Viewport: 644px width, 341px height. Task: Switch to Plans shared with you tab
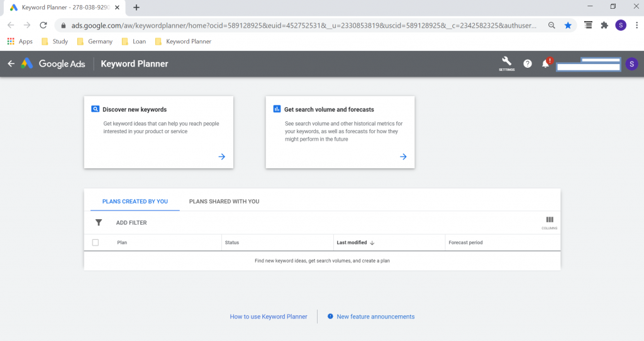(225, 201)
